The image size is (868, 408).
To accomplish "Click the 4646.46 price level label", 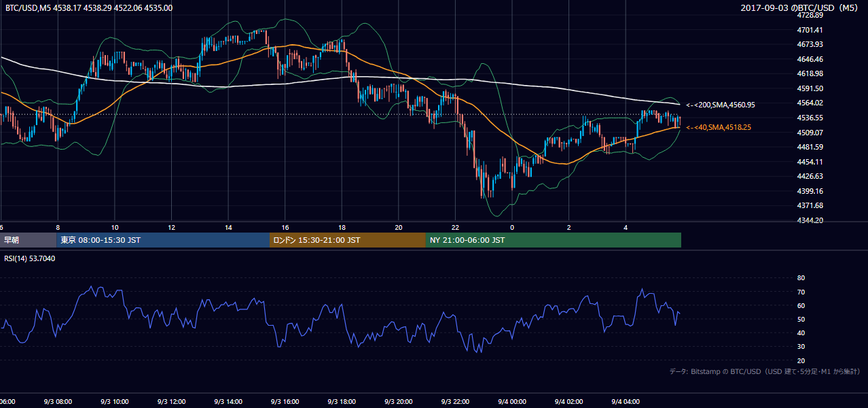I will 810,59.
